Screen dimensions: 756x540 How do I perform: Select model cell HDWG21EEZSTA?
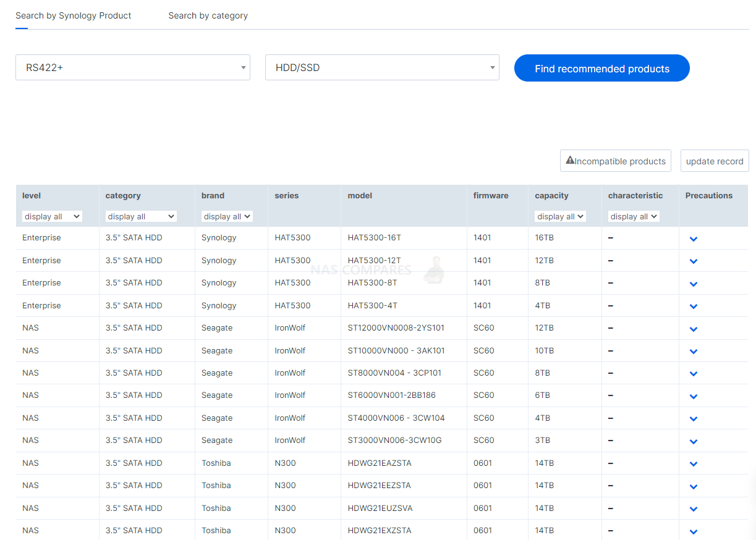pyautogui.click(x=380, y=485)
